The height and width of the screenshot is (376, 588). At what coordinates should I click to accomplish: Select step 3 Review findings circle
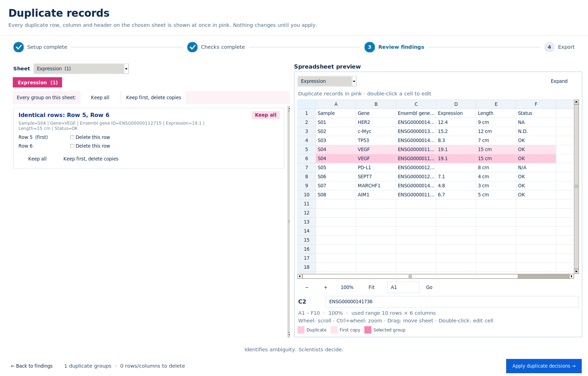(x=370, y=47)
